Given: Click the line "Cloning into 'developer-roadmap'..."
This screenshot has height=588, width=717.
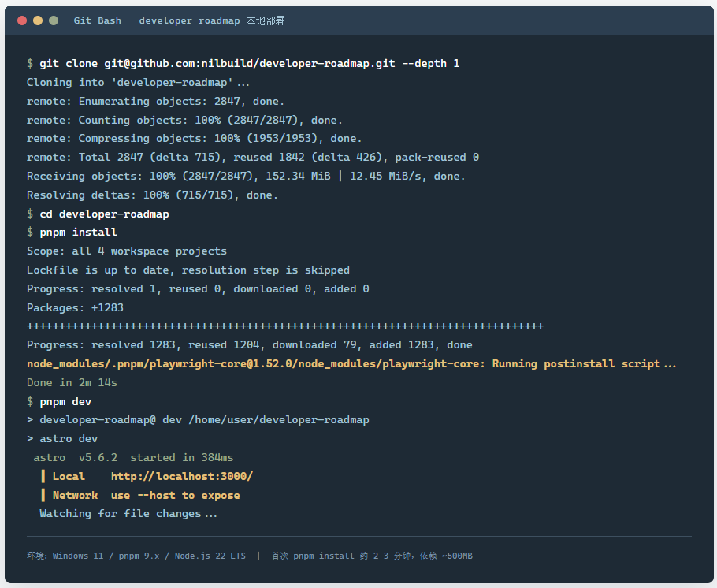Looking at the screenshot, I should tap(138, 82).
